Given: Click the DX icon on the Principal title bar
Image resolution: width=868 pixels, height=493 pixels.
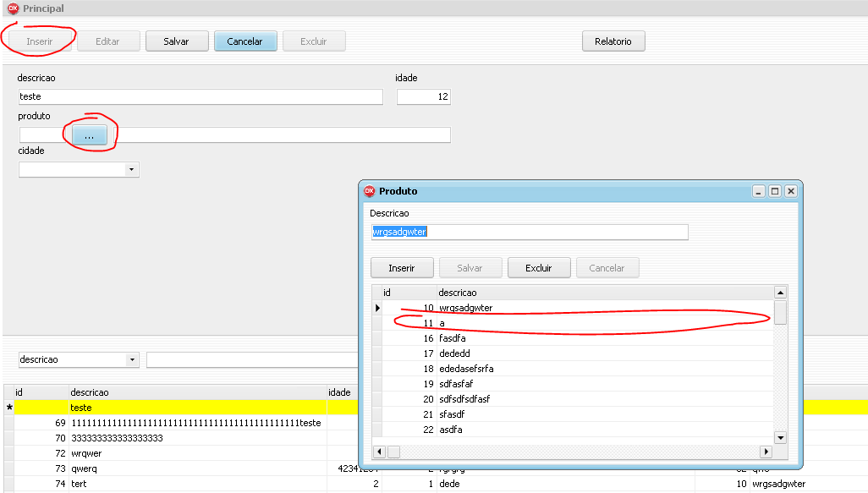Looking at the screenshot, I should click(14, 8).
